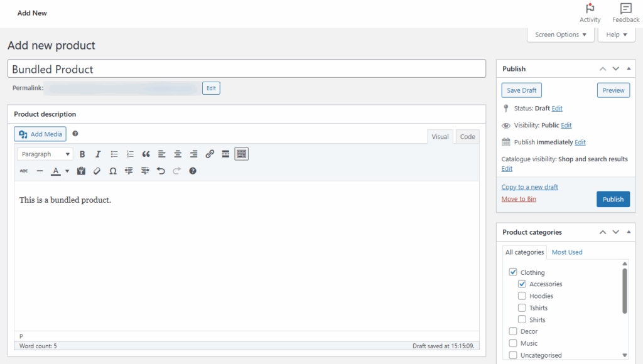Expand the Screen Options panel
Image resolution: width=643 pixels, height=364 pixels.
coord(561,35)
